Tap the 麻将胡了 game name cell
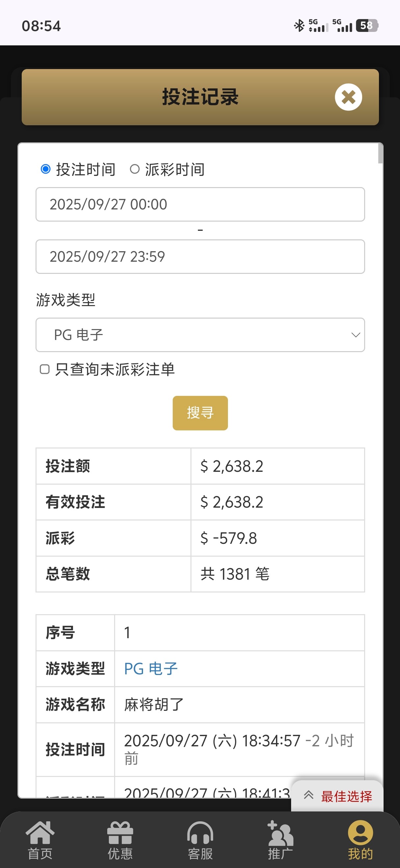Viewport: 400px width, 868px height. pos(154,705)
